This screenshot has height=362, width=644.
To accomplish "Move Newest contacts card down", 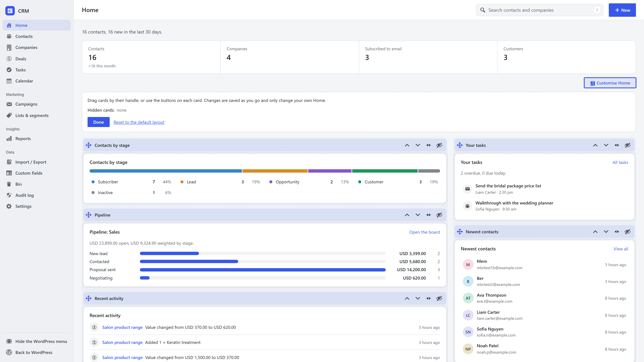I will click(606, 232).
